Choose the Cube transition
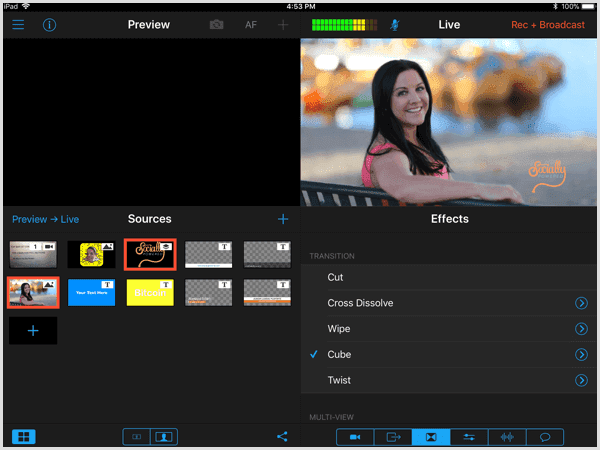The height and width of the screenshot is (450, 600). coord(449,354)
